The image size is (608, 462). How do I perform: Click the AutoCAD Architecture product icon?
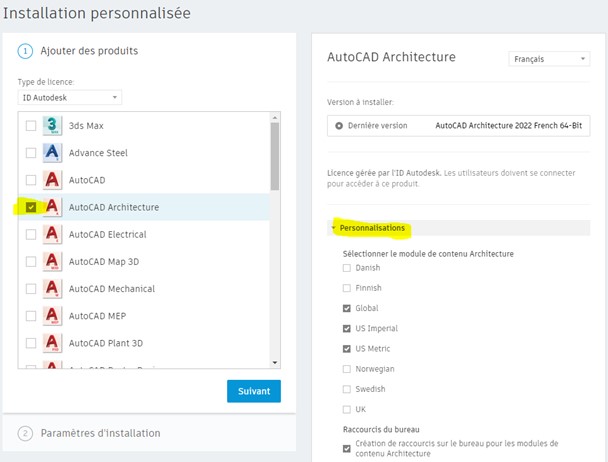coord(52,207)
